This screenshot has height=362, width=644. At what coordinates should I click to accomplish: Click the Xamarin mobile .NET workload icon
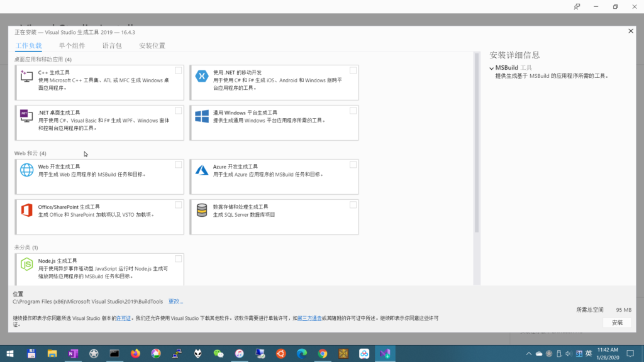pos(202,76)
